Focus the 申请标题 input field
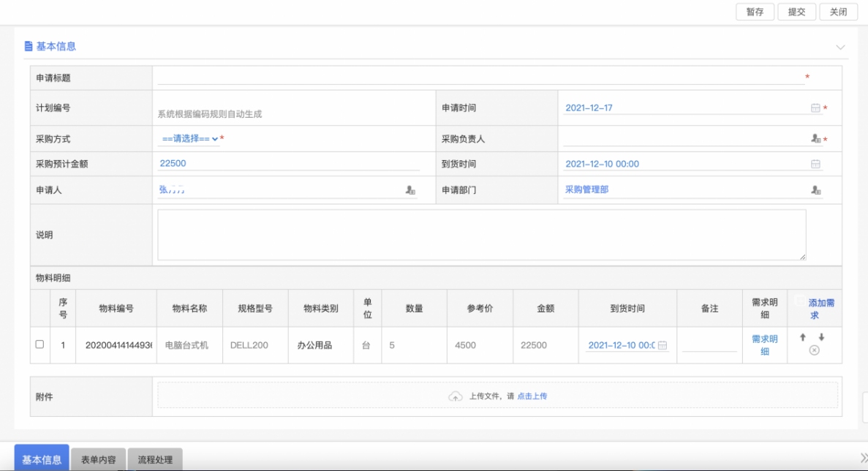The image size is (868, 471). tap(480, 78)
